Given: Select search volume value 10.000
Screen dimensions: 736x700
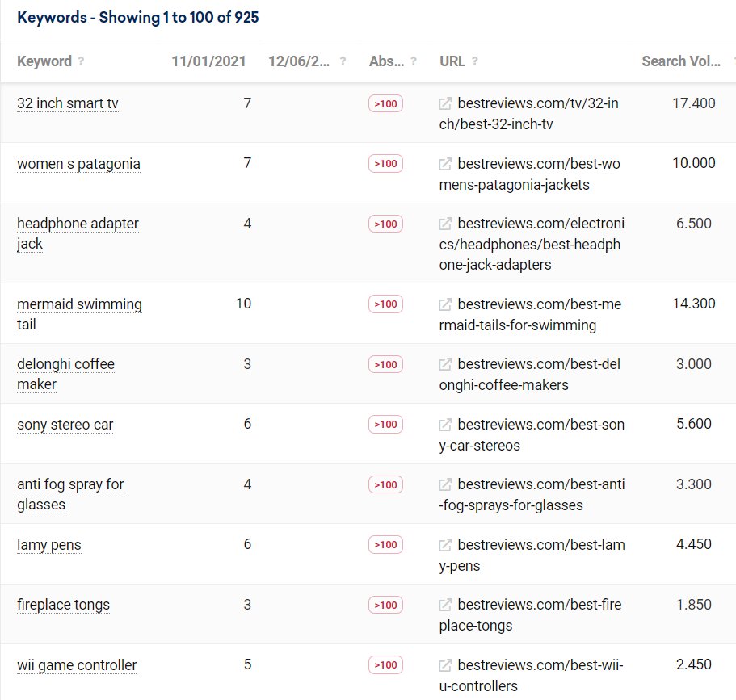Looking at the screenshot, I should [x=694, y=163].
